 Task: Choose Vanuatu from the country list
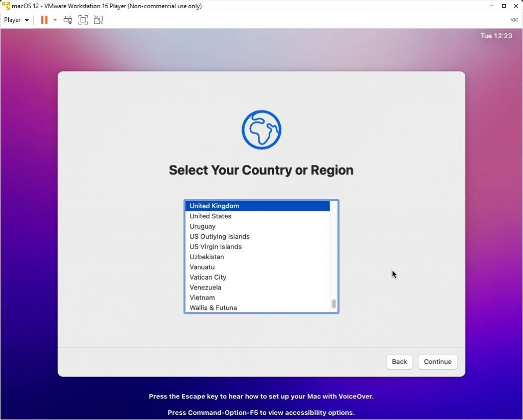coord(202,267)
